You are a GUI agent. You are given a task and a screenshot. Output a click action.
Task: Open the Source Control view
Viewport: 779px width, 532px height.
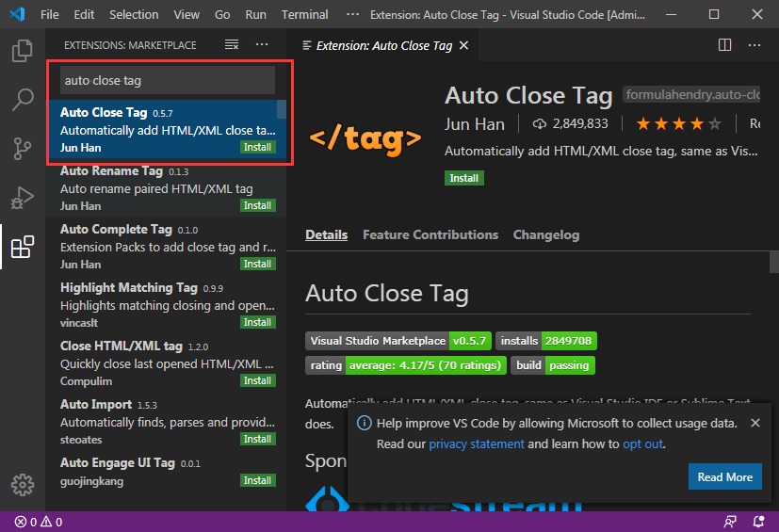(23, 149)
